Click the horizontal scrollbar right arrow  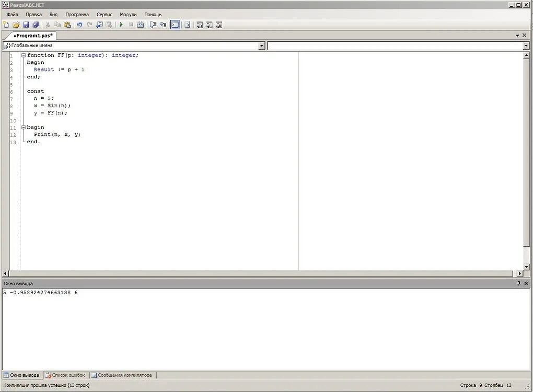[519, 273]
